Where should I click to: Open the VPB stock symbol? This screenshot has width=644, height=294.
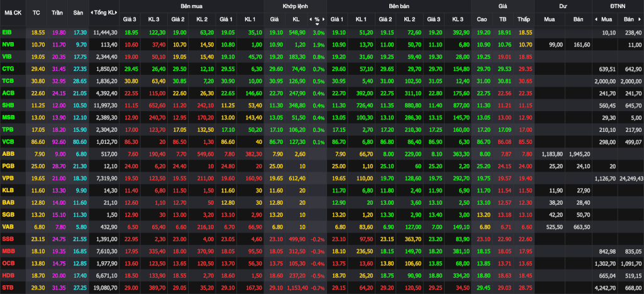8,178
